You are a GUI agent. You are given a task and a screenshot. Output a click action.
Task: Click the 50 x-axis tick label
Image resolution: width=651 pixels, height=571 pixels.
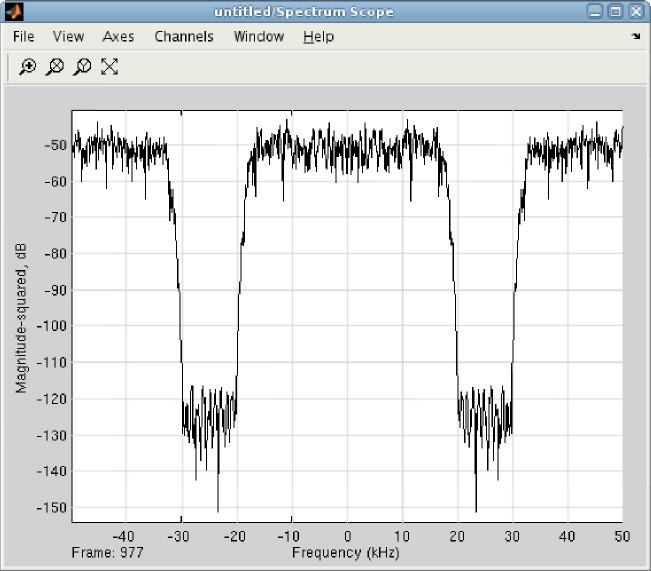tap(622, 536)
